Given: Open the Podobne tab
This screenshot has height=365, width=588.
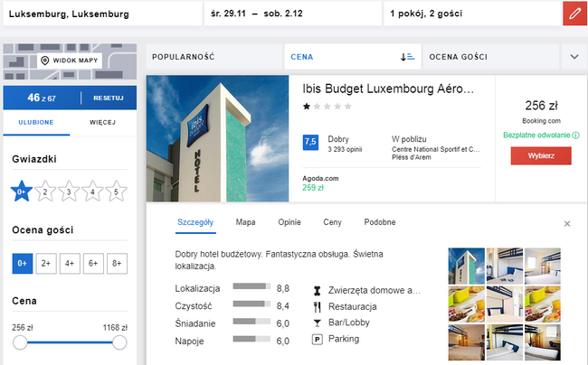Looking at the screenshot, I should (x=380, y=222).
